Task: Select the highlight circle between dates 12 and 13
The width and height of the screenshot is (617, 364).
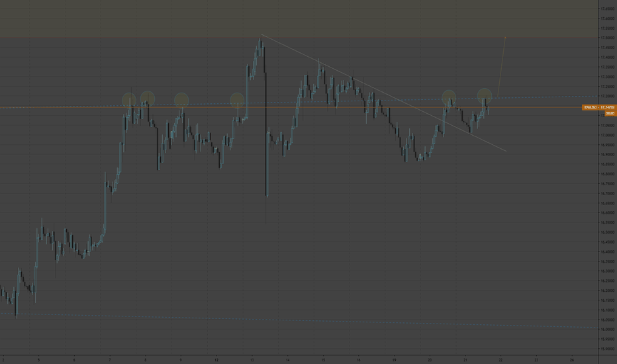Action: click(x=237, y=100)
